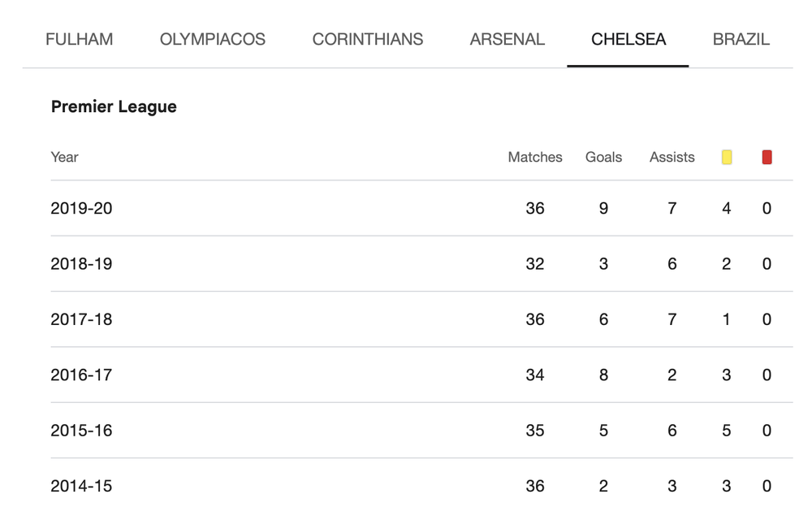The width and height of the screenshot is (812, 507).
Task: Select the Corinthians tab
Action: 368,39
